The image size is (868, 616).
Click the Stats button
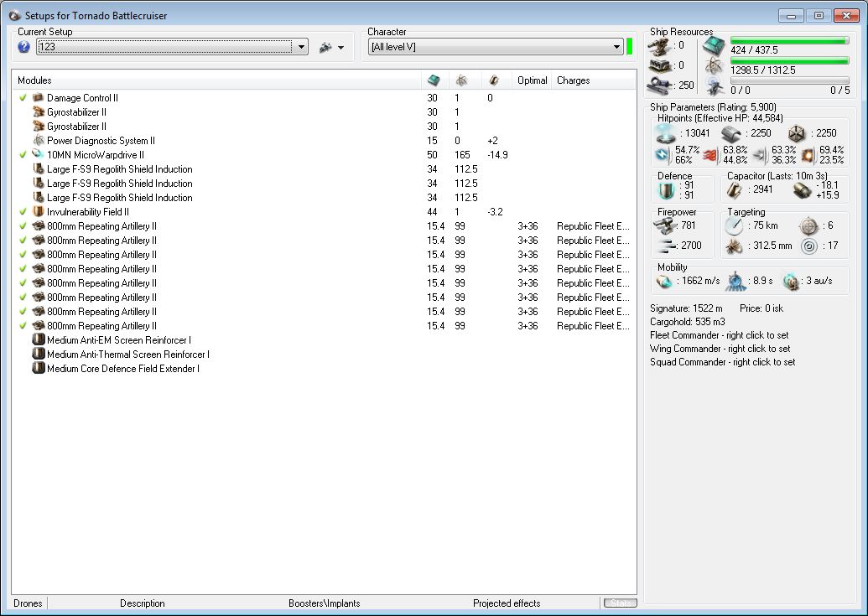[619, 603]
